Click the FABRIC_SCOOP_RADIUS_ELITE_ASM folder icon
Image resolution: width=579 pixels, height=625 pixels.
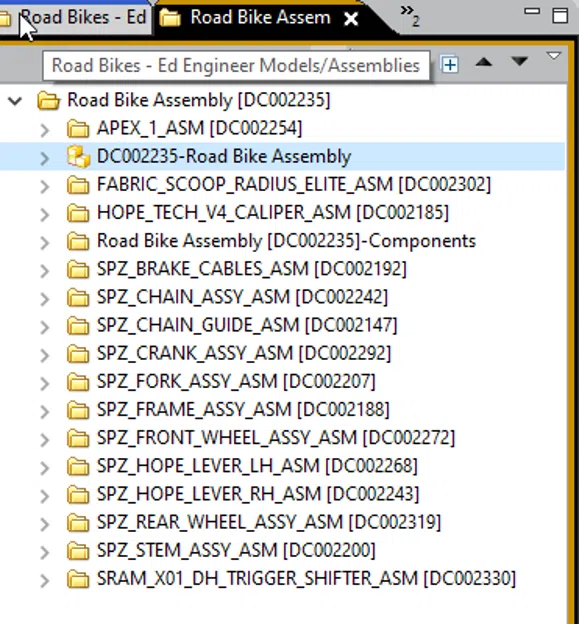click(x=78, y=185)
